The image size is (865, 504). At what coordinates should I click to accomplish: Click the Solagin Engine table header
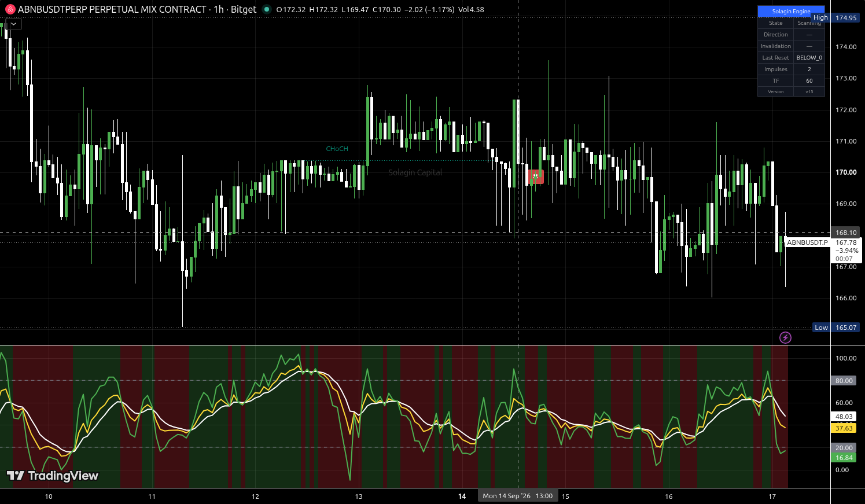tap(791, 11)
